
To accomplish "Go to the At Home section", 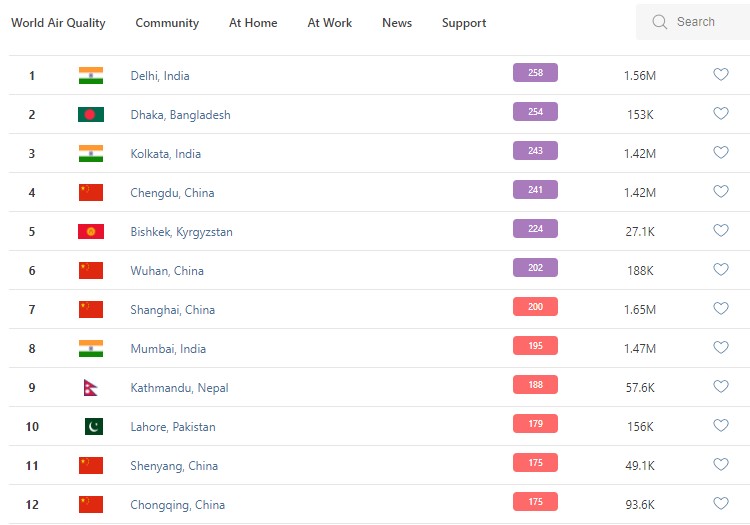I will point(253,23).
